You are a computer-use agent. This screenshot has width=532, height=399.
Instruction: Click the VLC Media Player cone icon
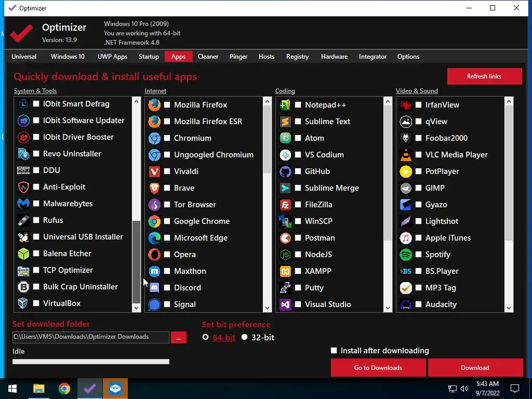pyautogui.click(x=406, y=155)
